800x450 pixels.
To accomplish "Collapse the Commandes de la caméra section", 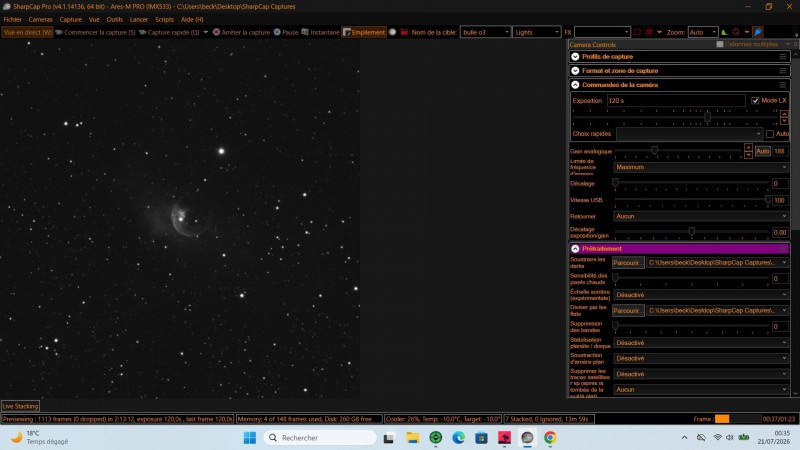I will tap(576, 85).
